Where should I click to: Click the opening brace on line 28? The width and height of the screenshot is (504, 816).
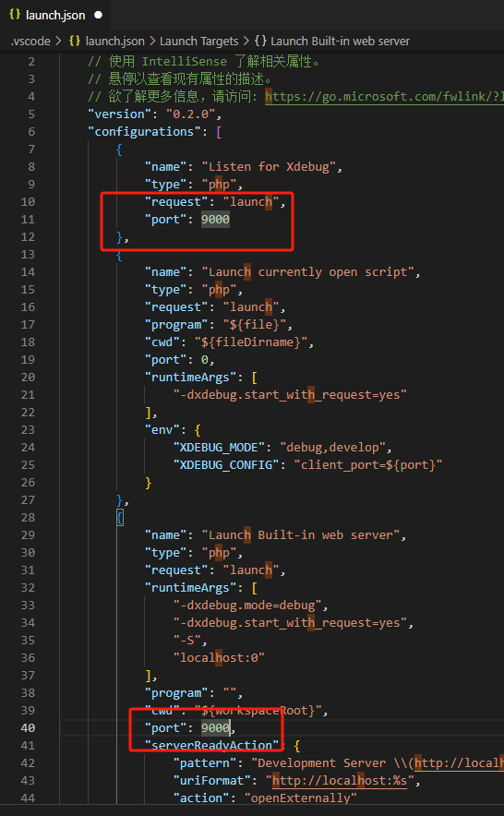120,517
